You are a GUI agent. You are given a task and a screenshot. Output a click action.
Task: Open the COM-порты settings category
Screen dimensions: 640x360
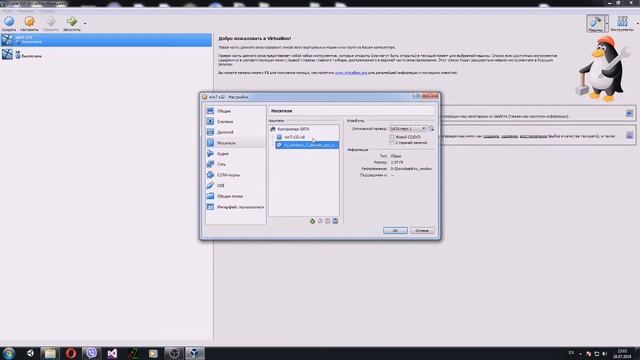point(236,175)
